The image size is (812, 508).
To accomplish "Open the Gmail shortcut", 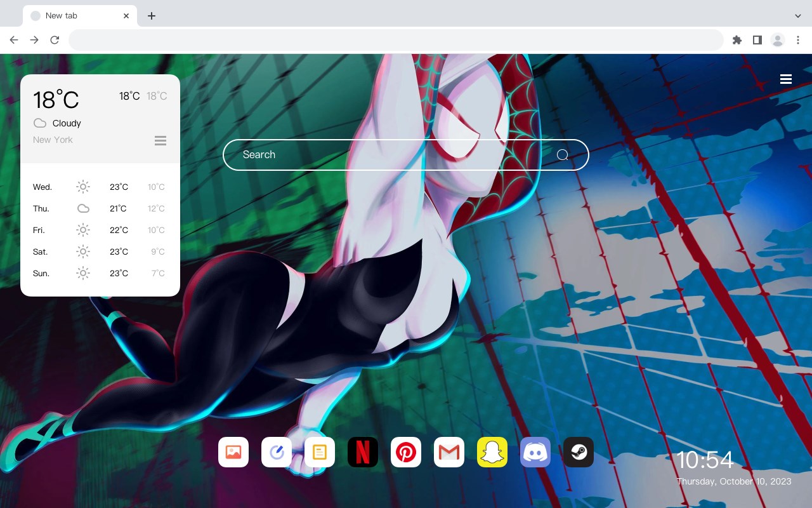I will 449,452.
